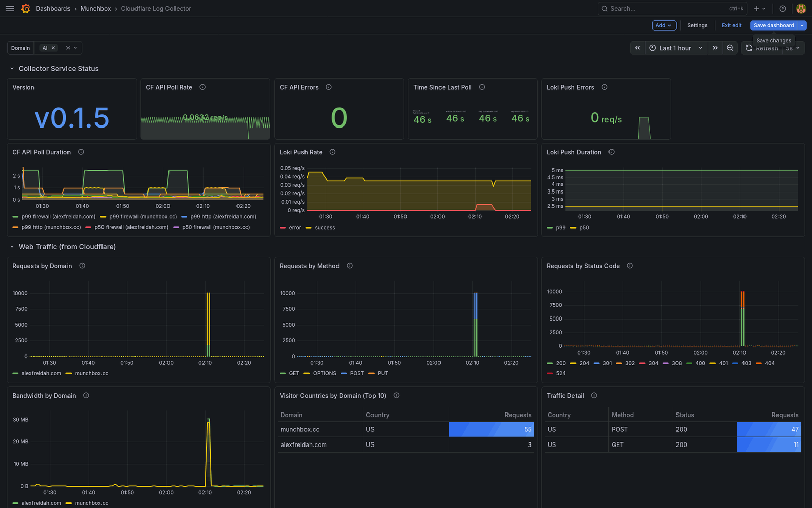Open the Munchbox breadcrumb folder
This screenshot has height=508, width=812.
pyautogui.click(x=95, y=9)
